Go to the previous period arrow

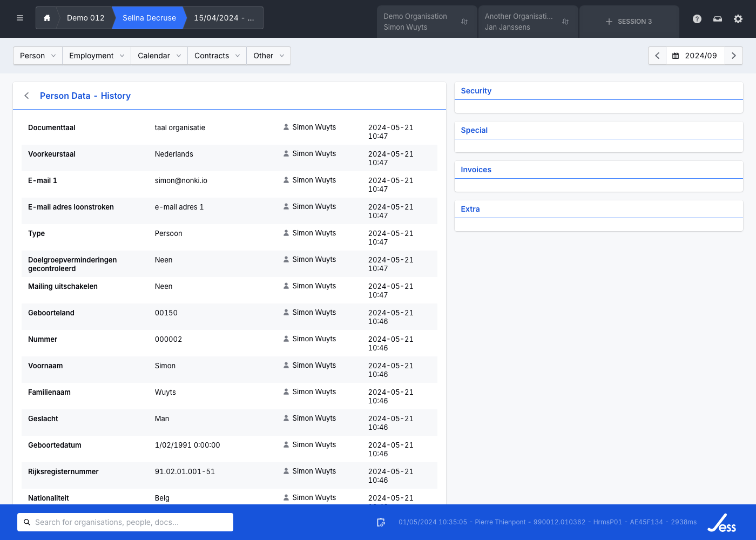tap(657, 56)
